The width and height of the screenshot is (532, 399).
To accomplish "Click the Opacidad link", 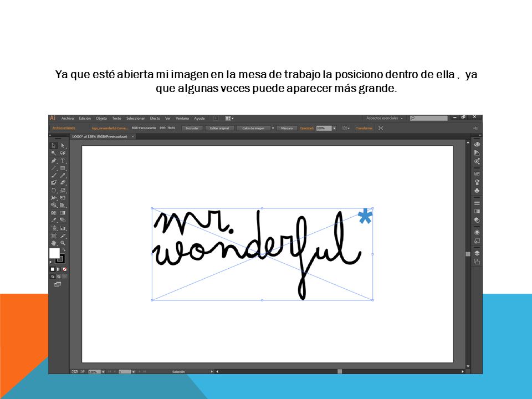I will [x=306, y=128].
